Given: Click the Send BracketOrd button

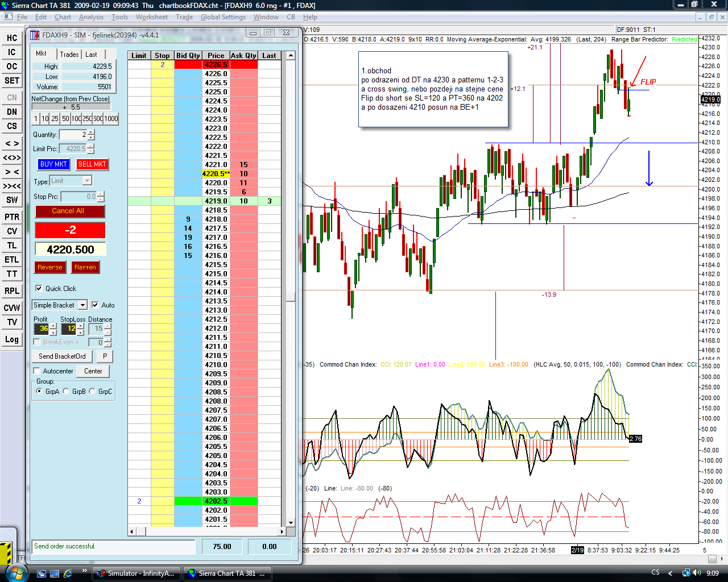Looking at the screenshot, I should (x=63, y=356).
